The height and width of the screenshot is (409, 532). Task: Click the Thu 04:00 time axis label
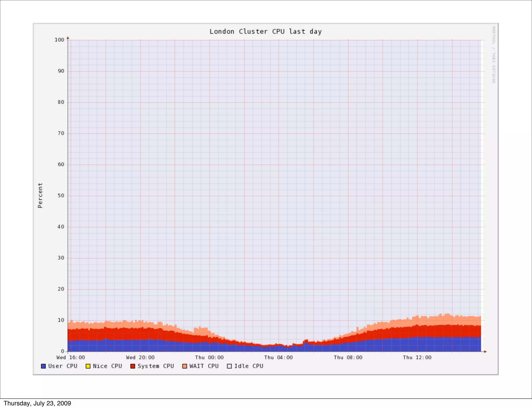[278, 358]
